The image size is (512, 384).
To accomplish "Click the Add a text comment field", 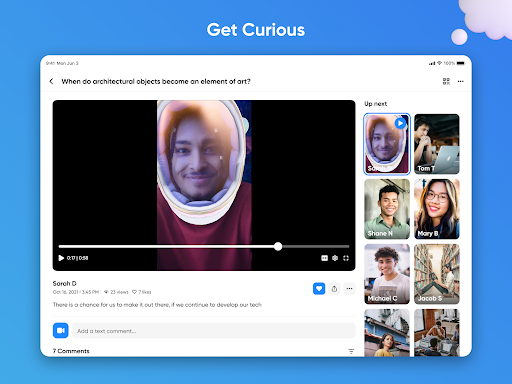I will [213, 331].
